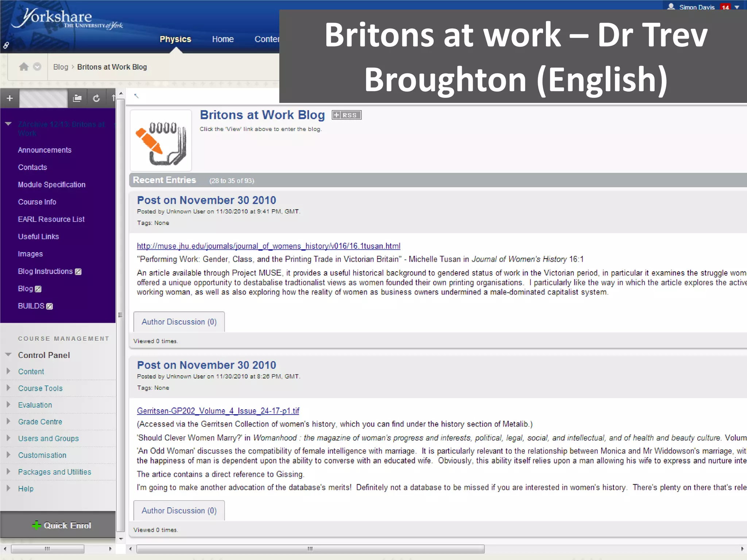This screenshot has height=560, width=747.
Task: Click the sidebar vertical scrollbar thumb
Action: coord(120,315)
